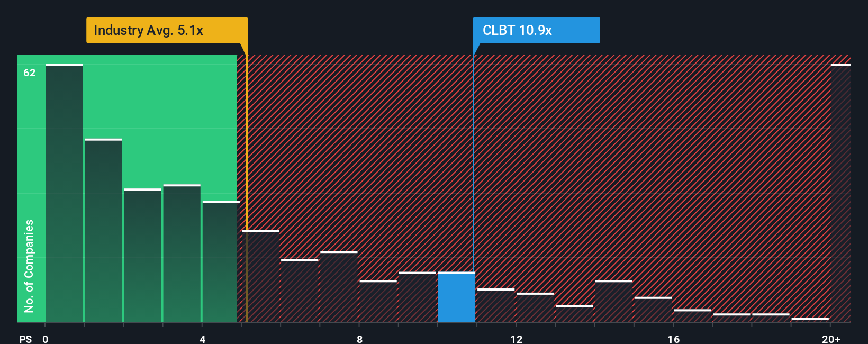The width and height of the screenshot is (868, 344).
Task: Select the bar starting at PS 8
Action: [x=378, y=301]
